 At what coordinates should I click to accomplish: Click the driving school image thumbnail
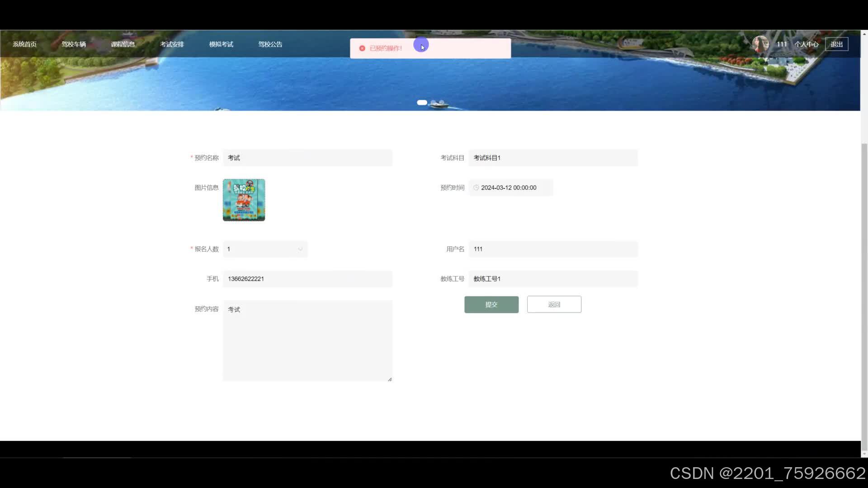[244, 200]
